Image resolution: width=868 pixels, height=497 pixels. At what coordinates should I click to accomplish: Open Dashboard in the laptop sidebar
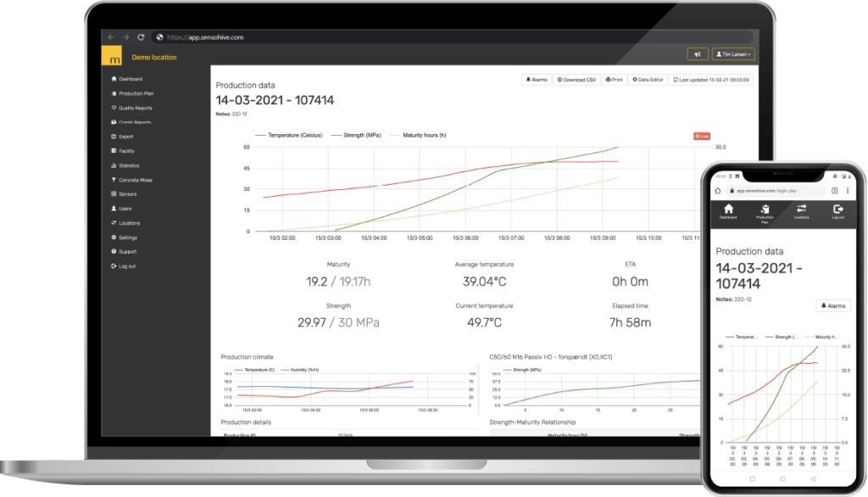click(x=127, y=79)
